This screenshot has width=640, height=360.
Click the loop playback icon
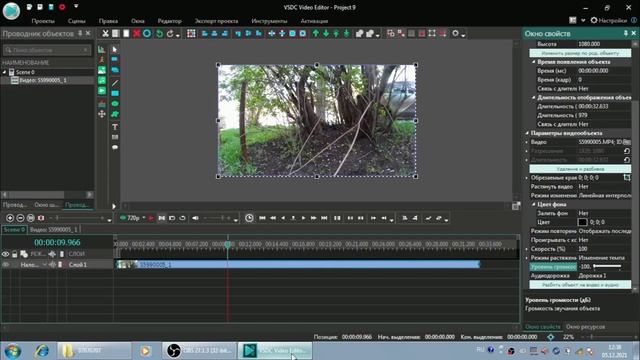coord(182,218)
